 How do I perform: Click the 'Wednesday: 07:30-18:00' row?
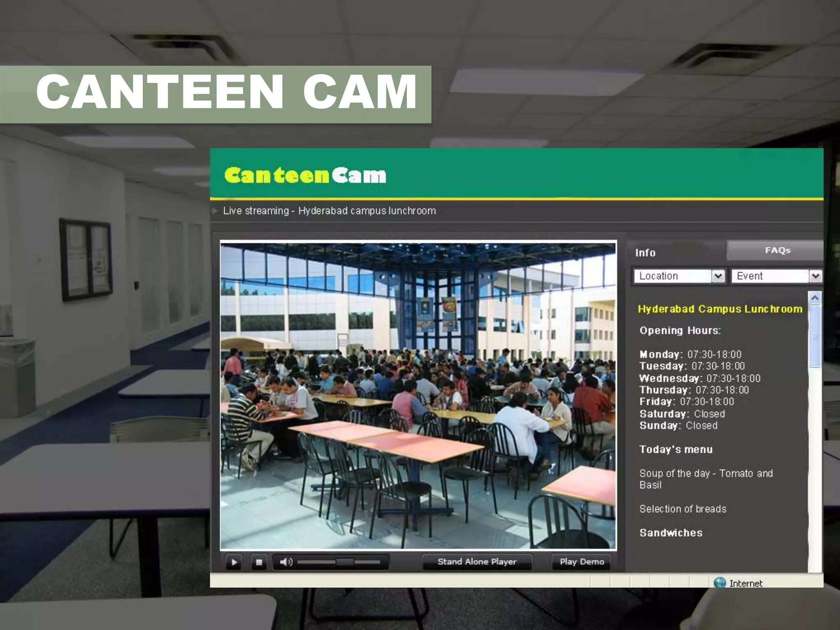tap(700, 378)
